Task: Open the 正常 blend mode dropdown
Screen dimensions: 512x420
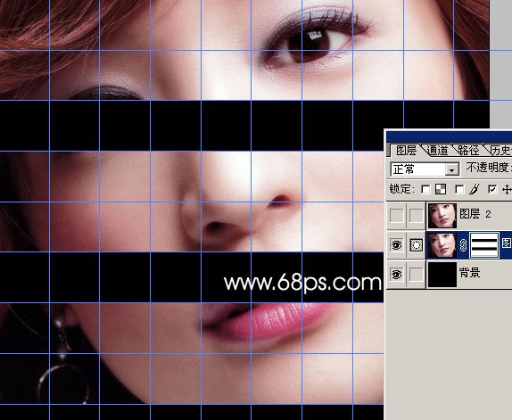Action: [425, 169]
